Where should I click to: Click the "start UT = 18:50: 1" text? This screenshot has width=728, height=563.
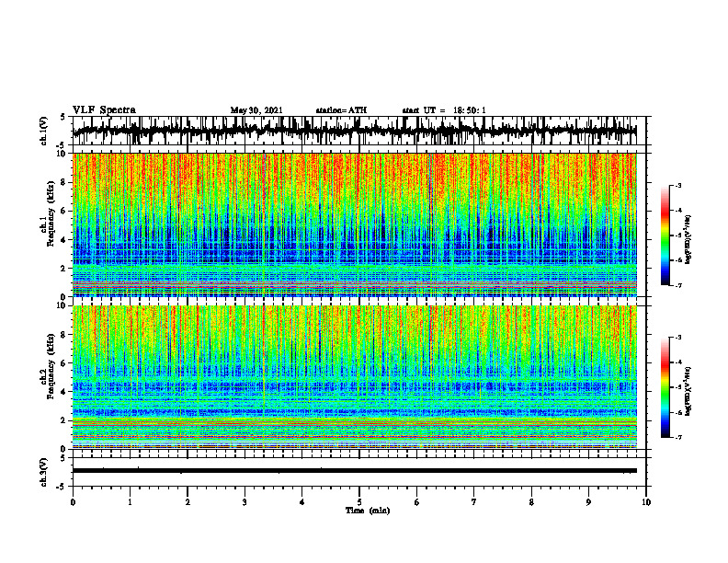444,110
